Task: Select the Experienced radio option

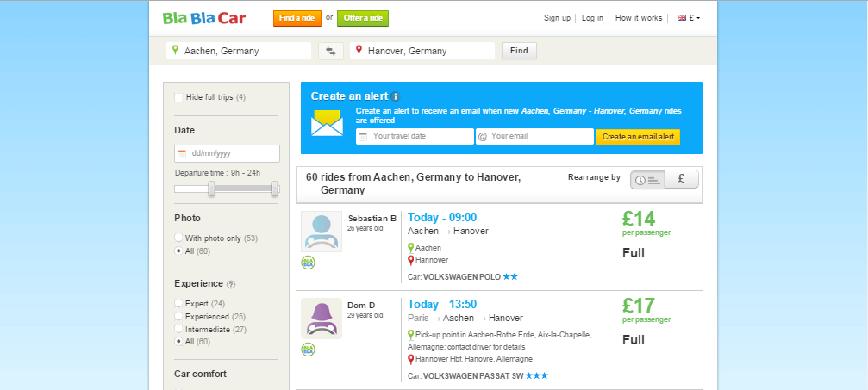Action: point(178,316)
